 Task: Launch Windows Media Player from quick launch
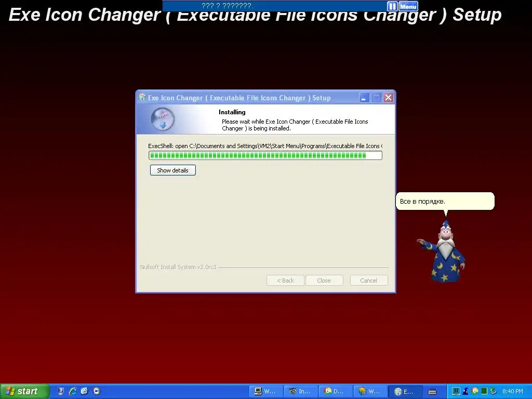coord(97,391)
